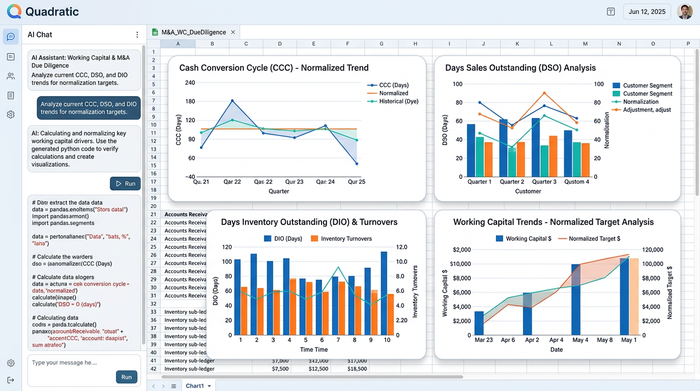The height and width of the screenshot is (391, 700).
Task: Click the code comment about extracting data
Action: coord(67,203)
